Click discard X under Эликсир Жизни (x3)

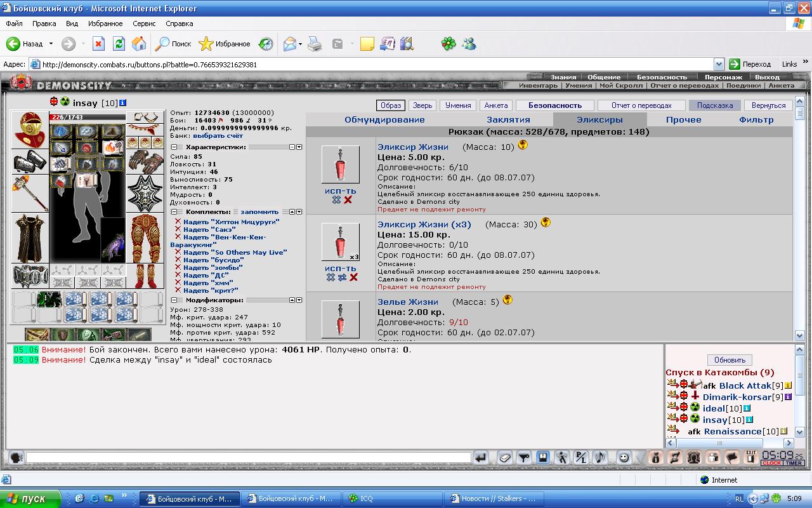(x=353, y=277)
